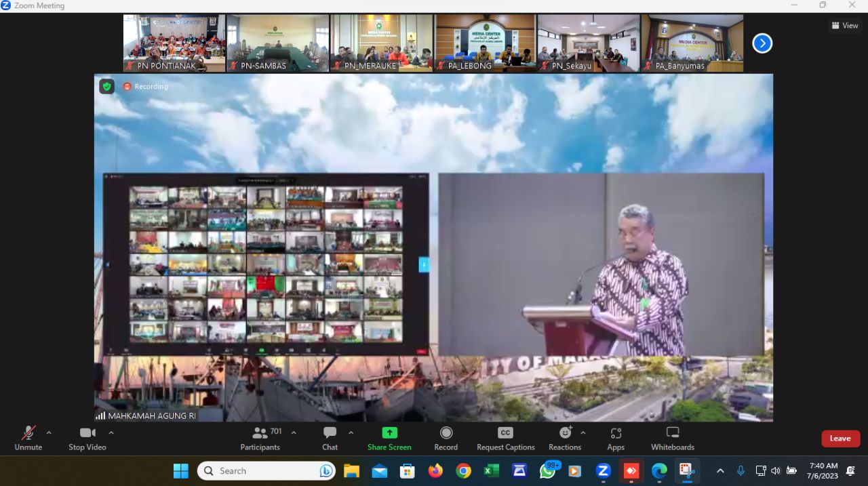Start recording with the Record icon
Screen dimensions: 868x486
446,433
